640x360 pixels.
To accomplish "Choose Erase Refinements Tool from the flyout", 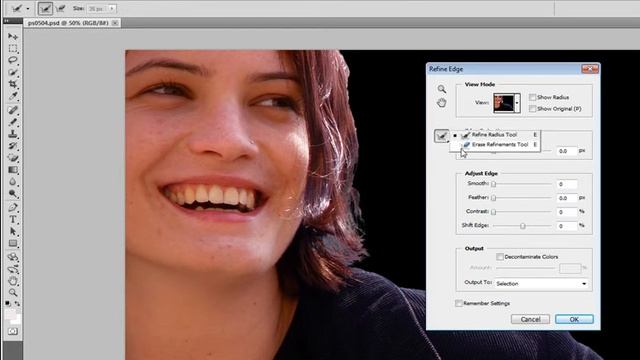I will [495, 144].
